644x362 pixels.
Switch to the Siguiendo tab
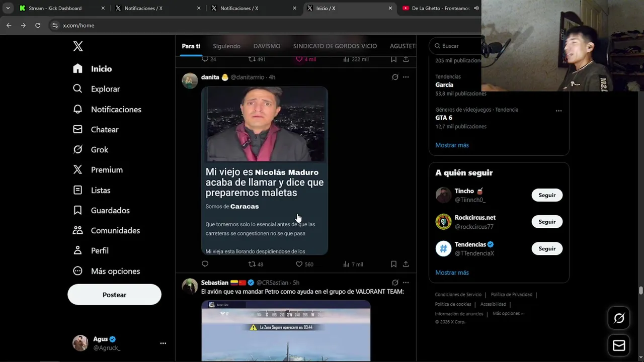click(x=226, y=46)
